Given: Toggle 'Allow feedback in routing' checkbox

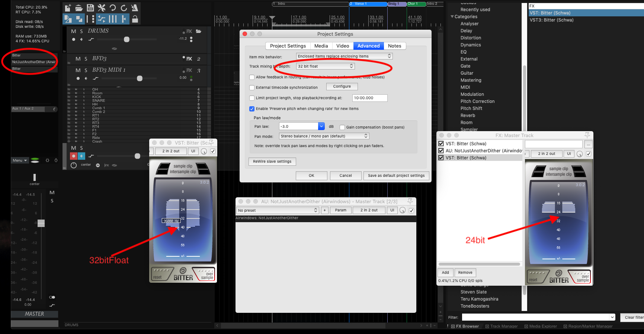Looking at the screenshot, I should point(252,77).
